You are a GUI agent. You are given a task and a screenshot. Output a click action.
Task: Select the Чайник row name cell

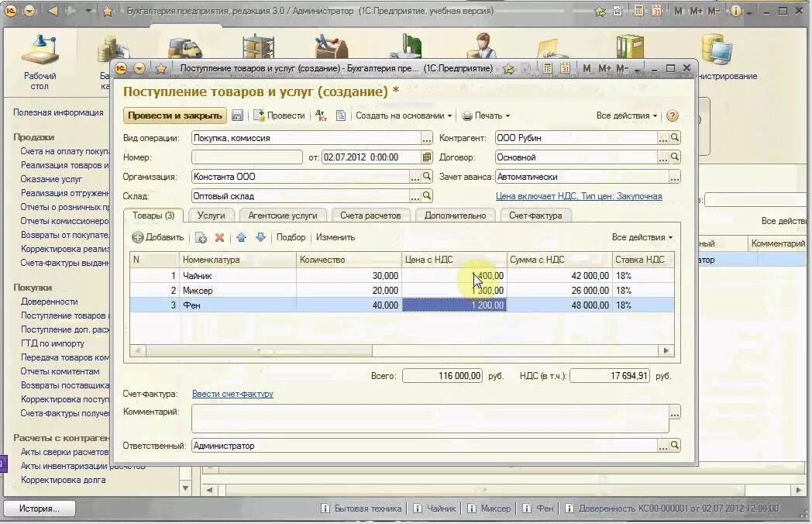pos(238,276)
